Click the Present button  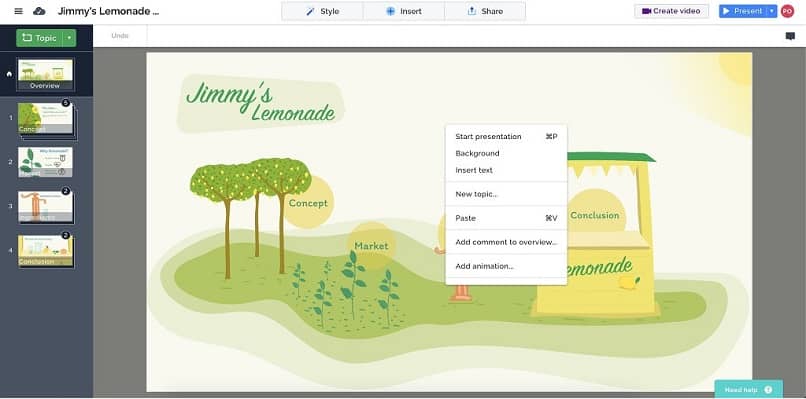click(x=743, y=11)
